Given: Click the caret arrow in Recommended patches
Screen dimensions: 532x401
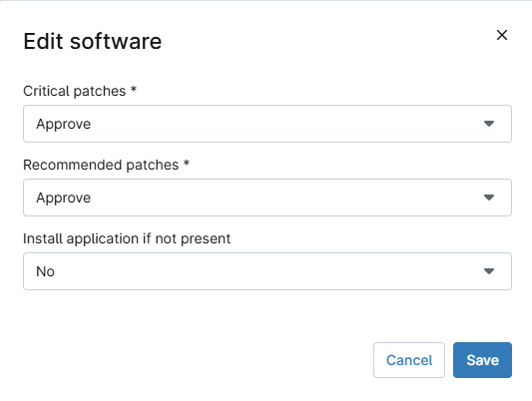Looking at the screenshot, I should (x=488, y=198).
